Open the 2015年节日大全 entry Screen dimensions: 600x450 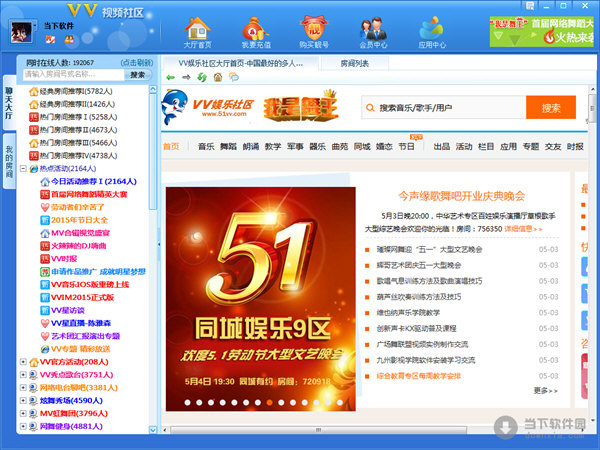point(75,220)
